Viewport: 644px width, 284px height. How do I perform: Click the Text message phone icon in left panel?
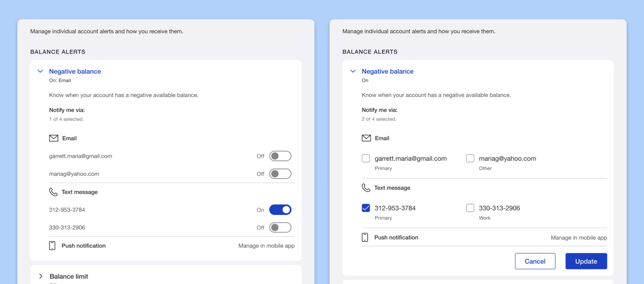53,192
